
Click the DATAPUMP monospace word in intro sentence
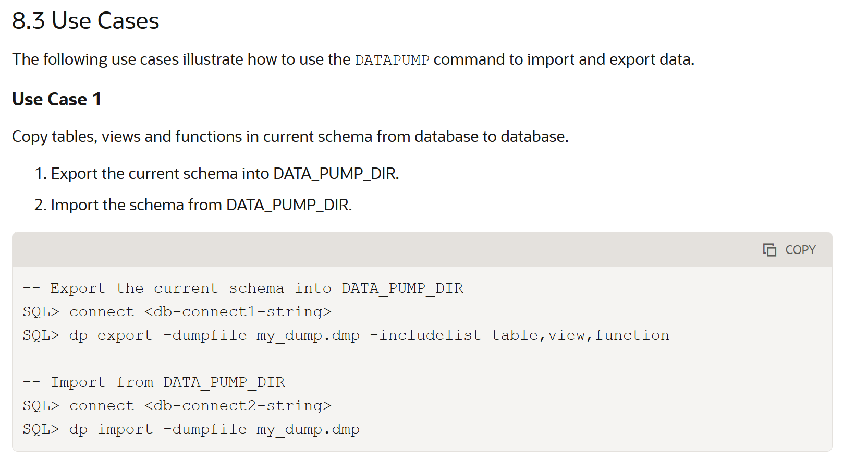tap(392, 60)
